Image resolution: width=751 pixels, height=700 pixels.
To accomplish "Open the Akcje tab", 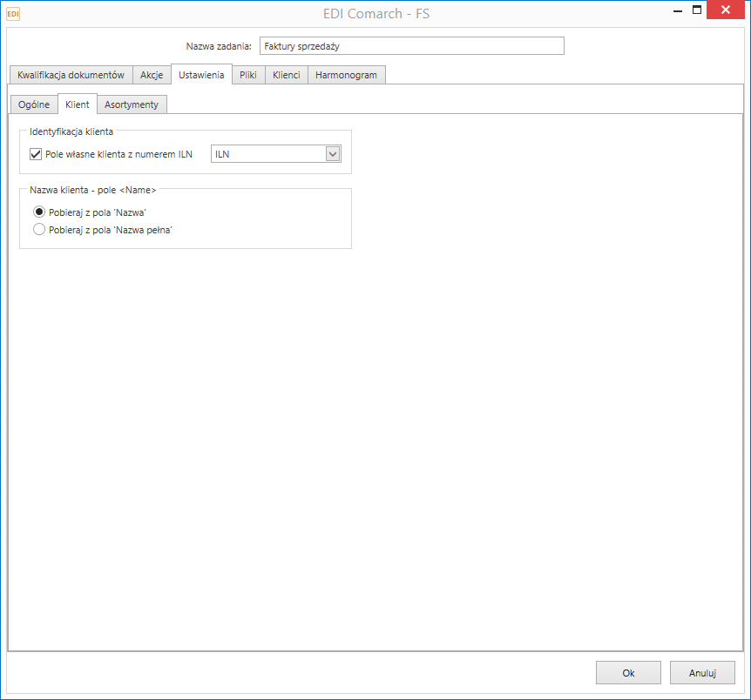I will (x=152, y=75).
